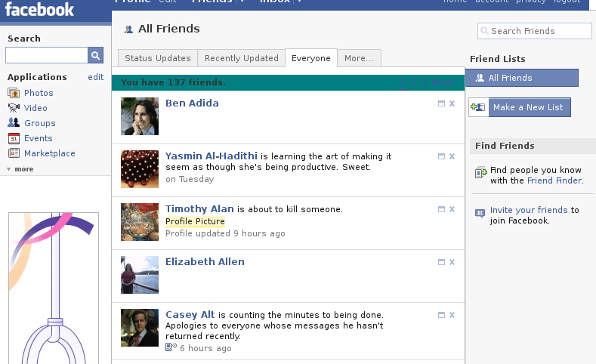Screen dimensions: 596x364
Task: Remove Elizabeth Allen using the x icon
Action: pyautogui.click(x=452, y=262)
